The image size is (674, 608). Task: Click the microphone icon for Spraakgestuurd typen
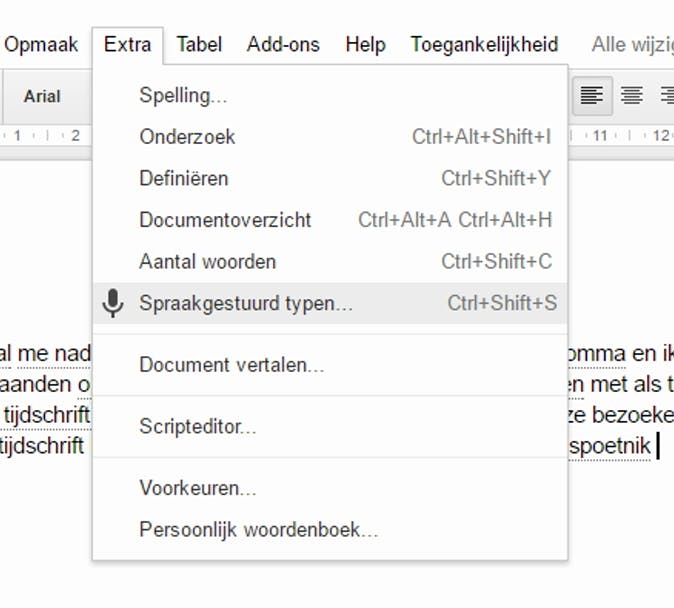[114, 303]
